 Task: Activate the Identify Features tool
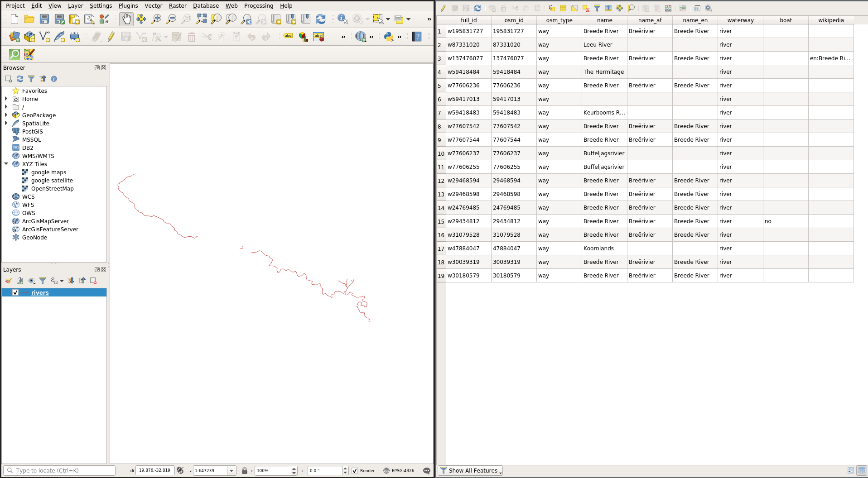pos(342,19)
